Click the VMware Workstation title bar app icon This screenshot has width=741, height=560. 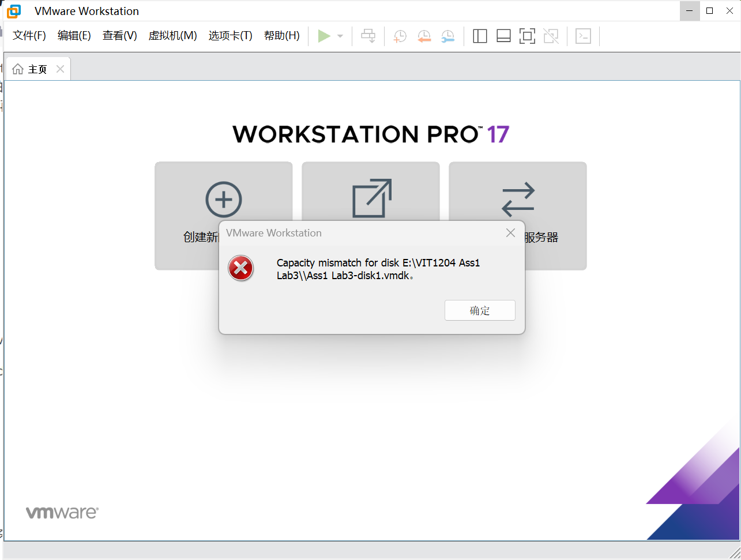[13, 11]
